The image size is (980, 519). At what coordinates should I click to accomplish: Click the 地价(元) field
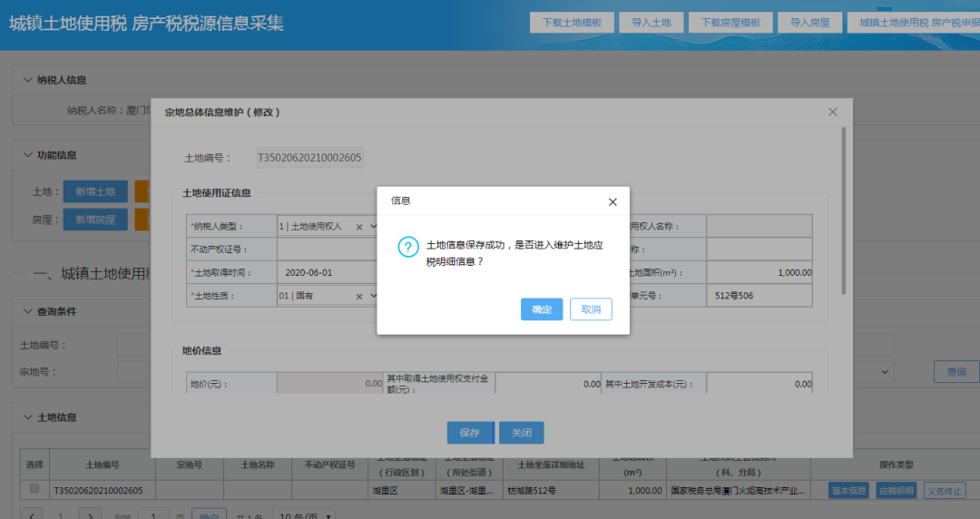(x=330, y=383)
